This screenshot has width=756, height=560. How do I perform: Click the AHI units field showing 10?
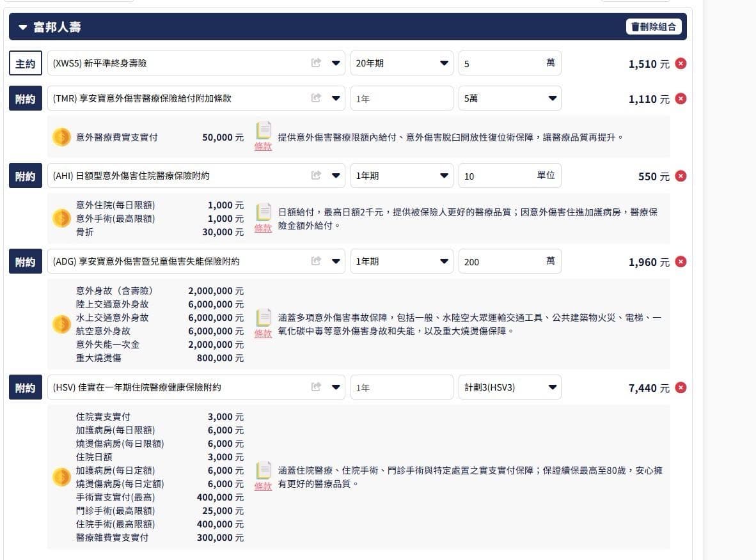510,176
